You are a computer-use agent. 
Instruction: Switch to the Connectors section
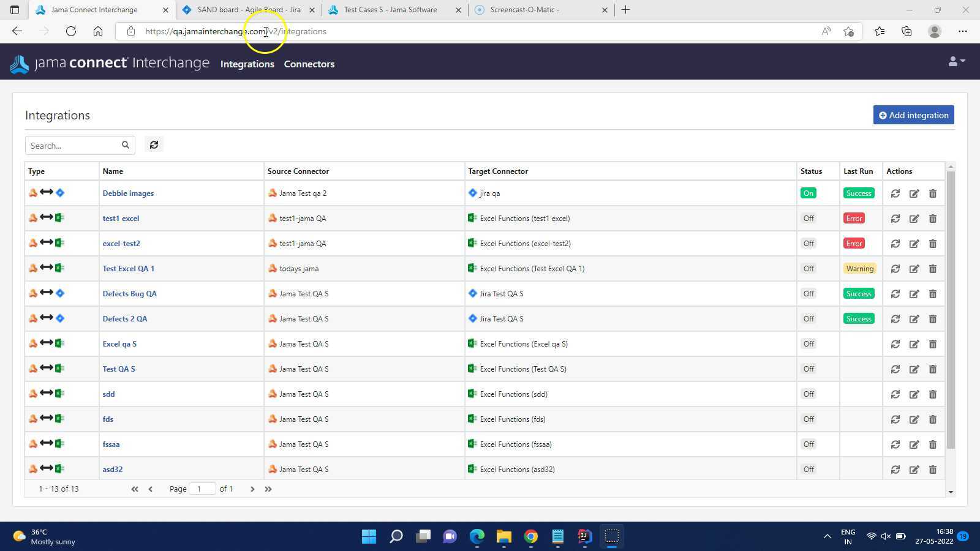tap(309, 64)
